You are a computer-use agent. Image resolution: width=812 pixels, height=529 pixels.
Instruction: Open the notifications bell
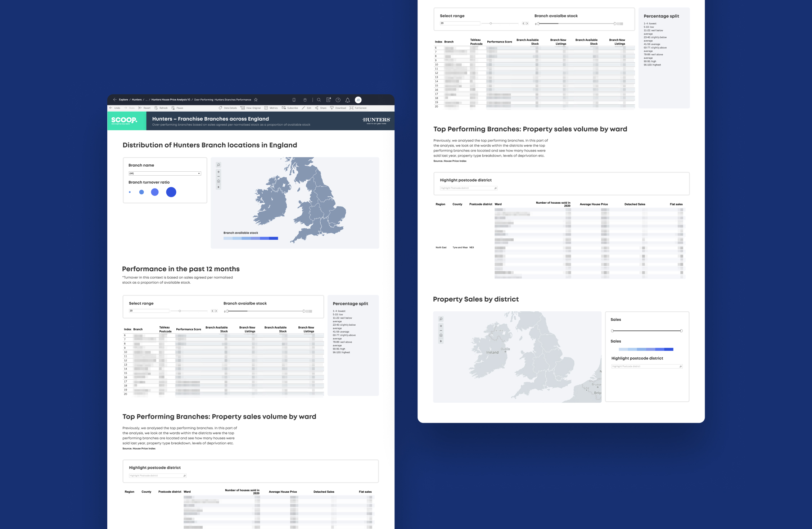[x=348, y=100]
